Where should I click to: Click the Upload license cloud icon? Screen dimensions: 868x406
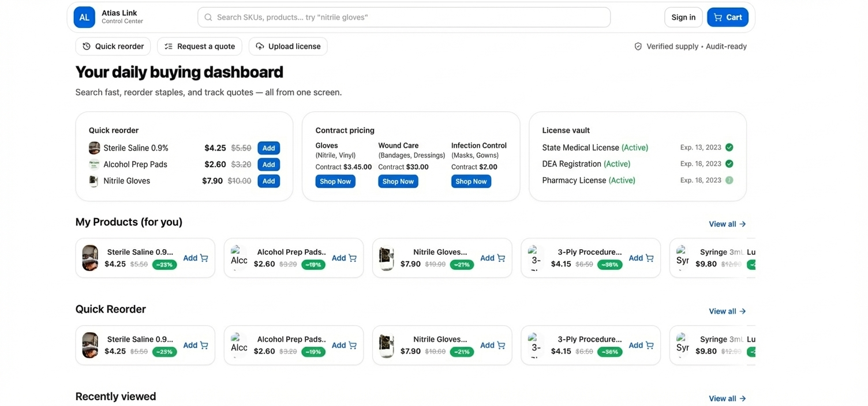[x=260, y=46]
